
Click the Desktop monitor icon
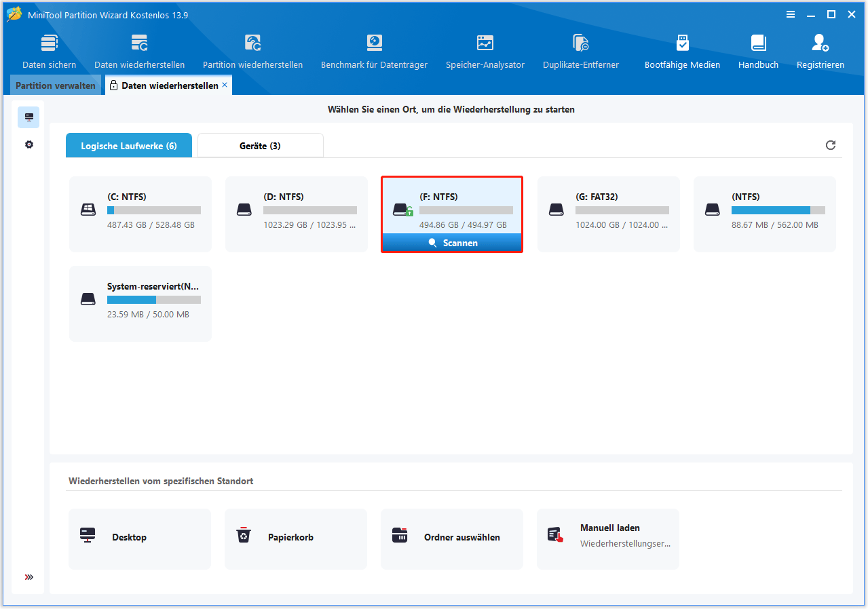coord(88,535)
